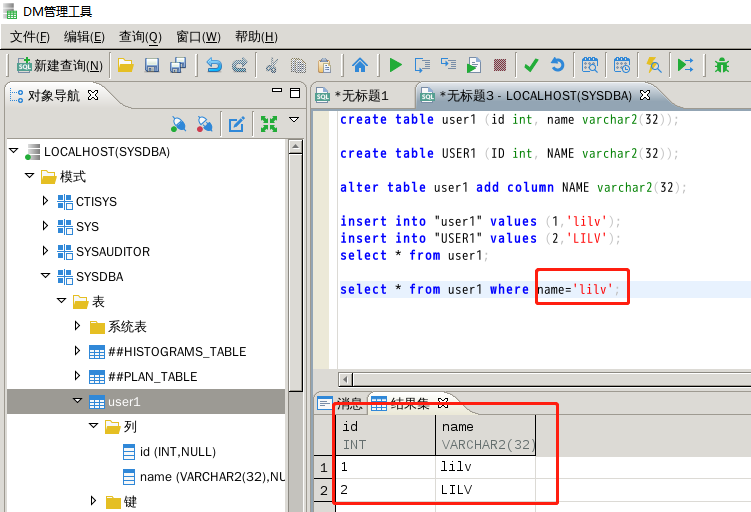751x512 pixels.
Task: Collapse the SYSDBA schema node
Action: [46, 276]
